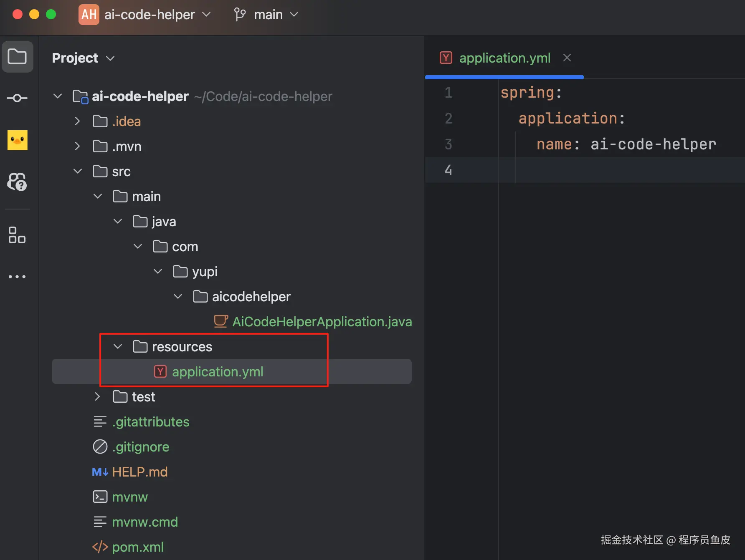Click the yellow duck plugin icon
The width and height of the screenshot is (745, 560).
click(17, 140)
